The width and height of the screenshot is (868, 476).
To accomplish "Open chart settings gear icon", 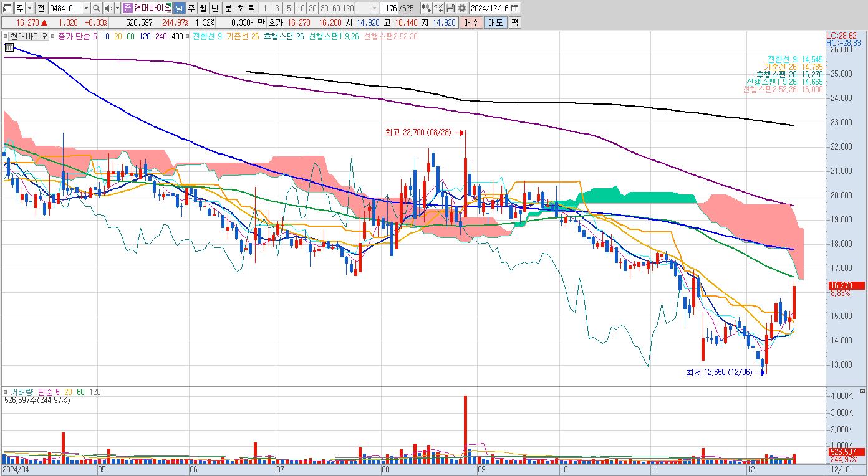I will point(461,8).
